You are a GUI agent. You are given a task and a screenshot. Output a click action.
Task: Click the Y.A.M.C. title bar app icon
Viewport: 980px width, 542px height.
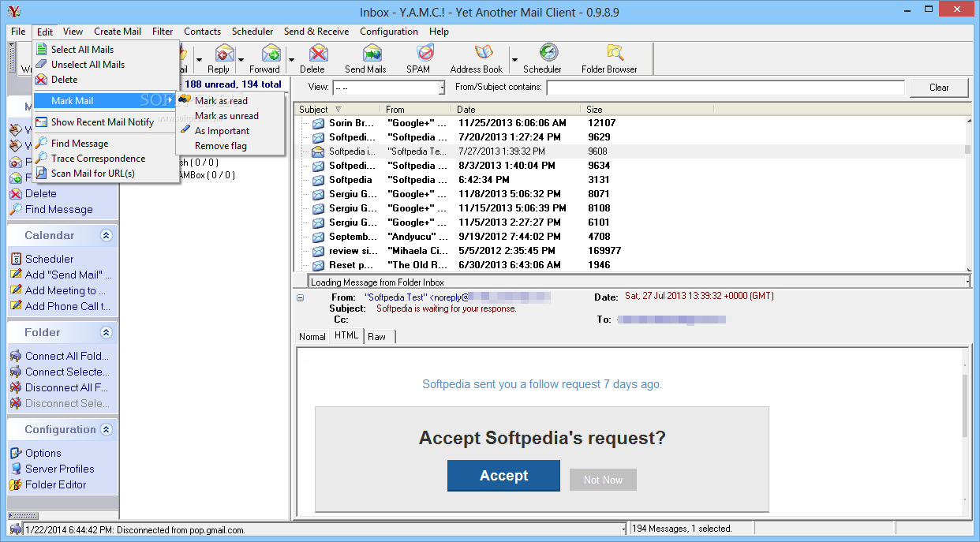coord(13,11)
